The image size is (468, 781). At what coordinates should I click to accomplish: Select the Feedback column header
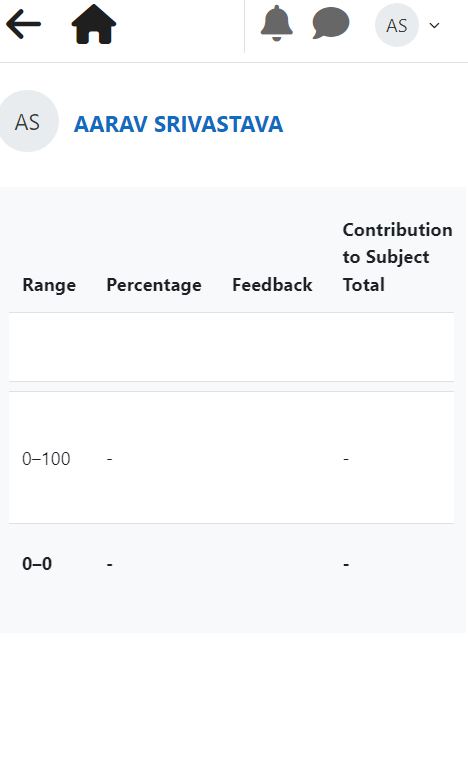pyautogui.click(x=272, y=285)
